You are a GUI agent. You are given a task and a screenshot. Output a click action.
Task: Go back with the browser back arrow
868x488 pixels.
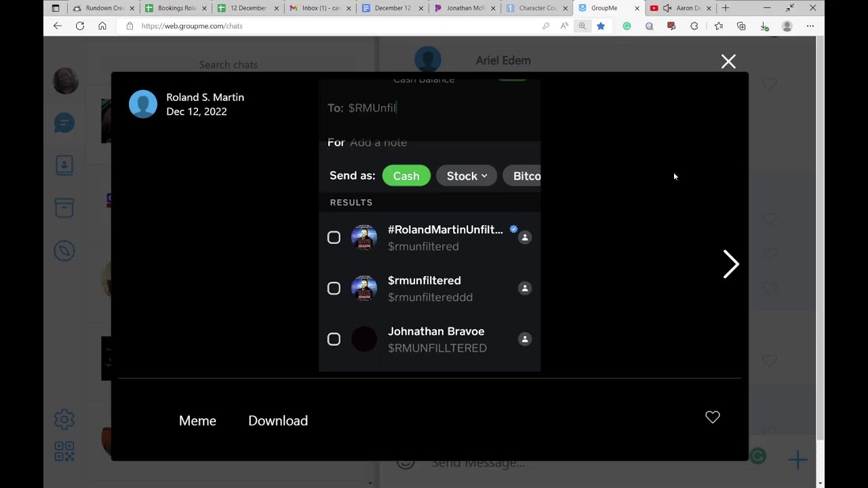click(x=58, y=26)
